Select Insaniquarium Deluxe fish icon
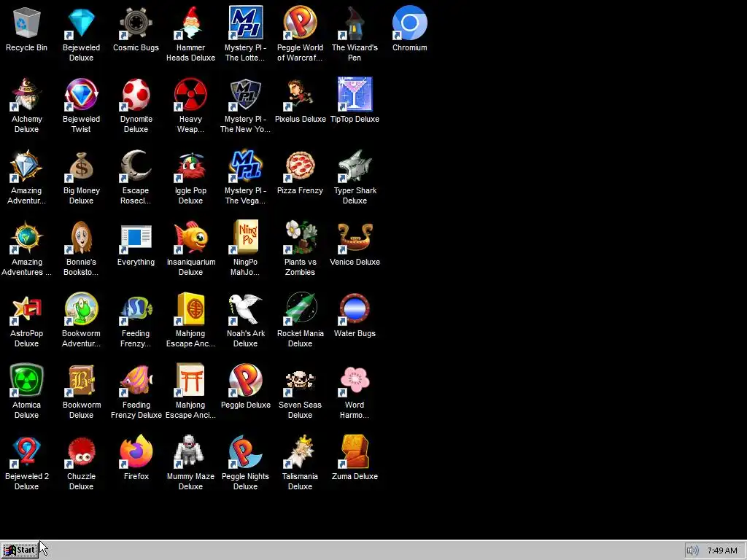 [190, 237]
